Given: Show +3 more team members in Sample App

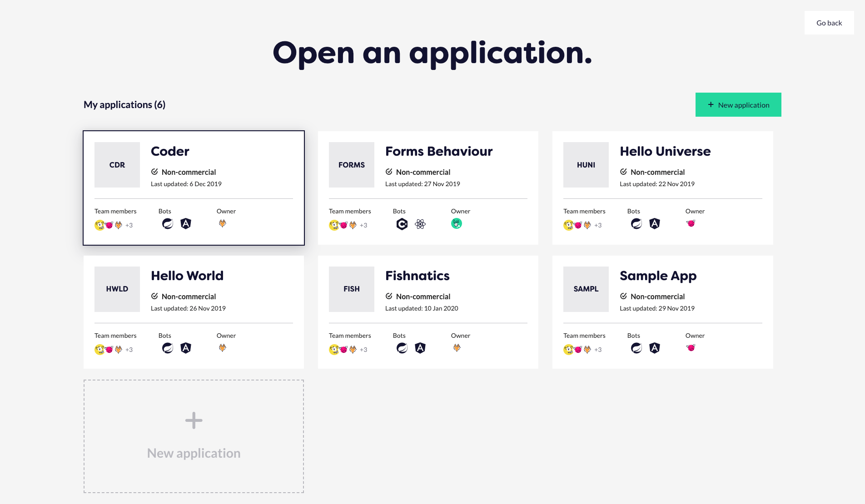Looking at the screenshot, I should tap(598, 350).
